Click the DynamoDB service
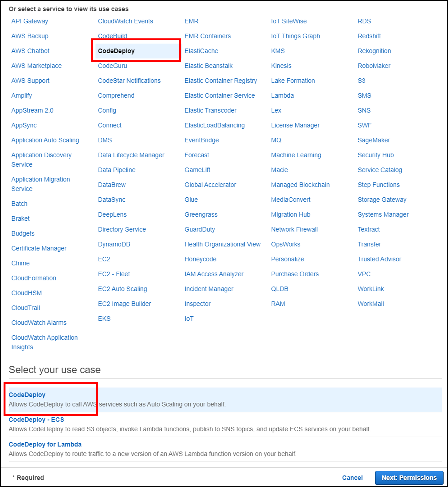The width and height of the screenshot is (448, 487). point(114,244)
